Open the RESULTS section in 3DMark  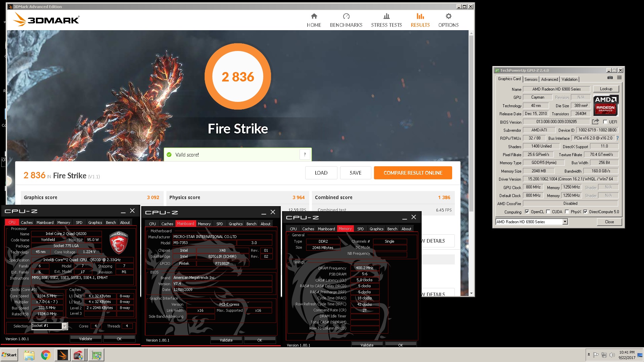420,20
